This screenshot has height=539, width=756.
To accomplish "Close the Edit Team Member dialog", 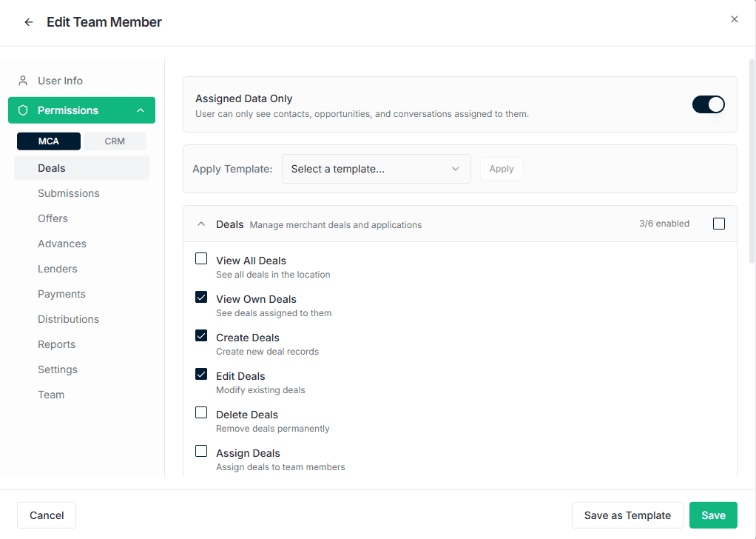I will pos(735,19).
